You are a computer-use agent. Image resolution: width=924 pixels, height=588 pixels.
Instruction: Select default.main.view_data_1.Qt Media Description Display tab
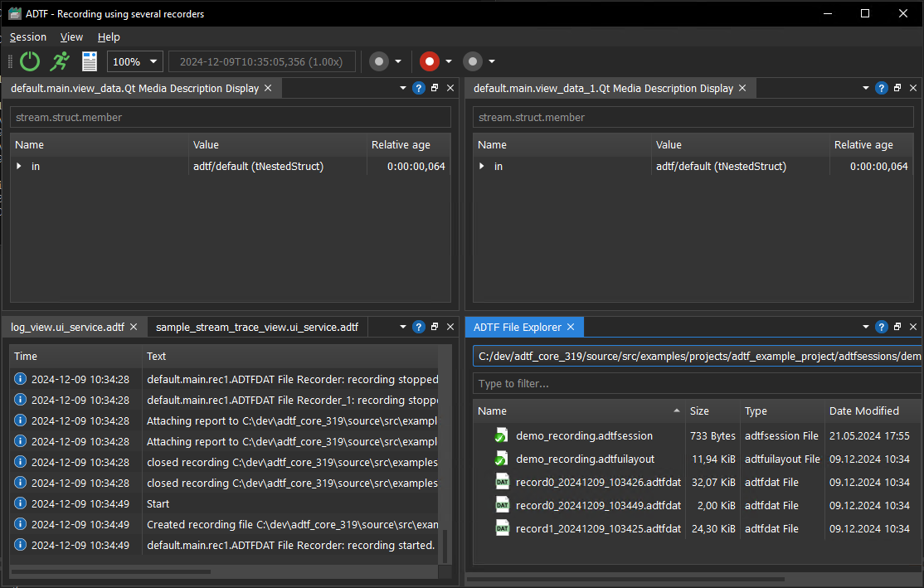coord(604,88)
